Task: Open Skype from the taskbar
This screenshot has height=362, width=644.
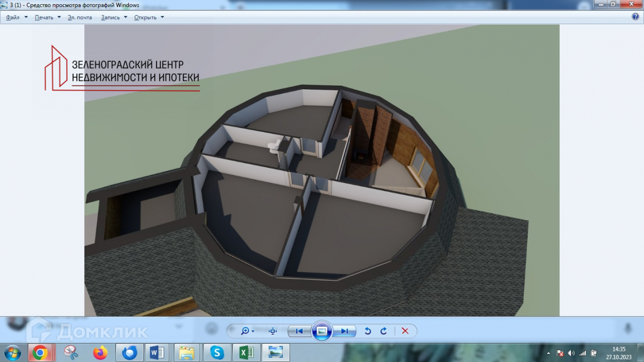Action: tap(217, 352)
